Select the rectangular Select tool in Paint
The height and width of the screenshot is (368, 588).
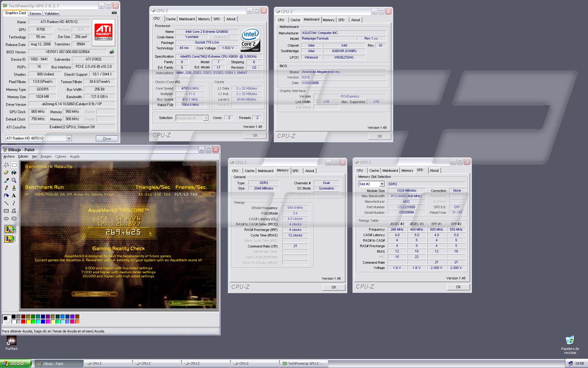[x=14, y=165]
